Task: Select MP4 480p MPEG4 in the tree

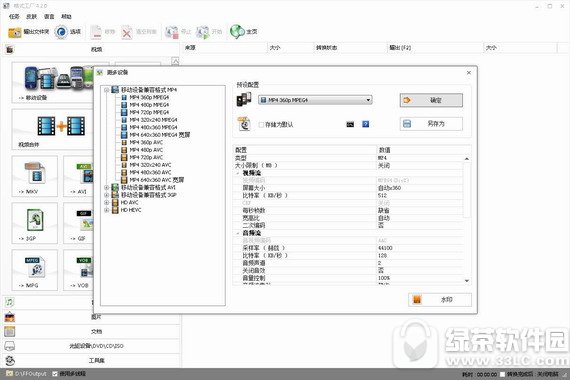Action: point(149,105)
